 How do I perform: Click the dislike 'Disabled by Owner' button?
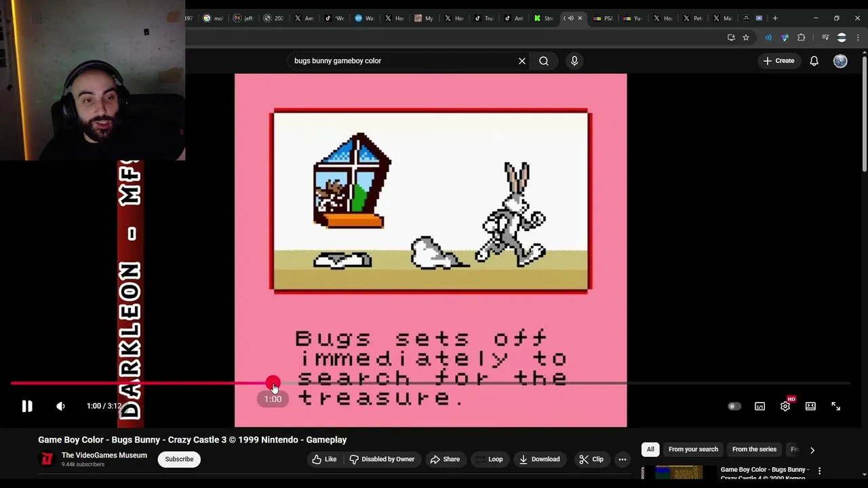pyautogui.click(x=382, y=459)
